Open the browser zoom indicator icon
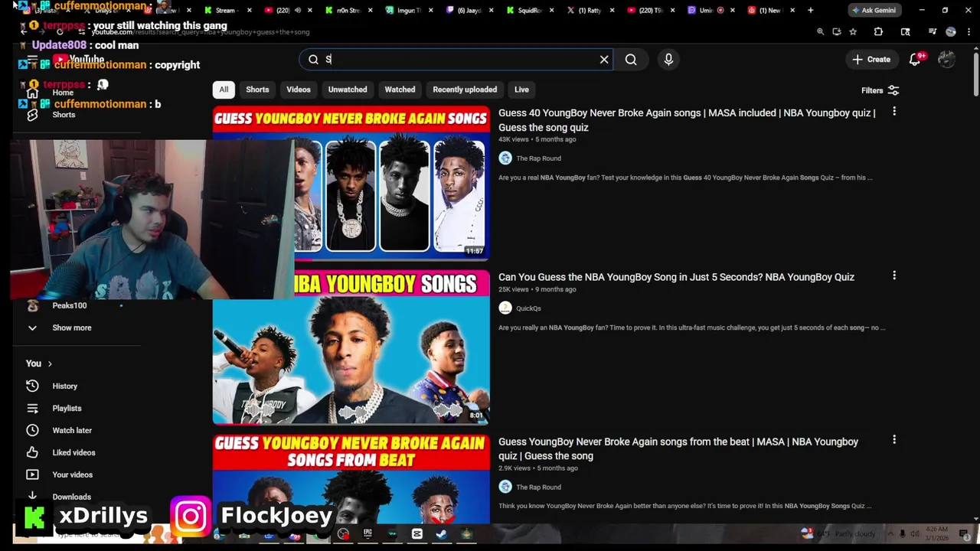 click(x=820, y=32)
